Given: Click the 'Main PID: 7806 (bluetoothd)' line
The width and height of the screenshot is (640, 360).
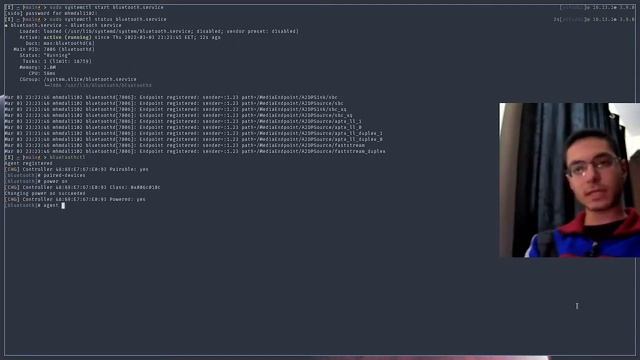Looking at the screenshot, I should (53, 49).
